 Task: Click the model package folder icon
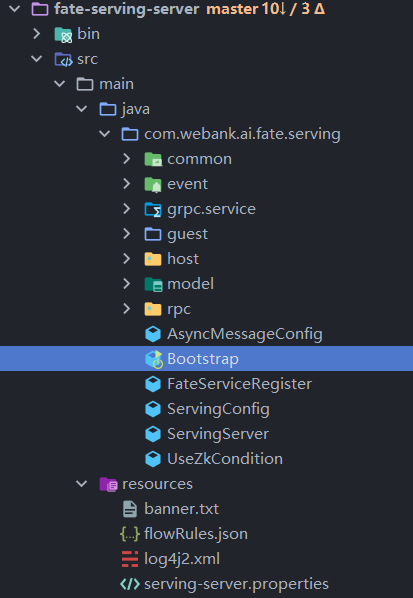pos(153,284)
